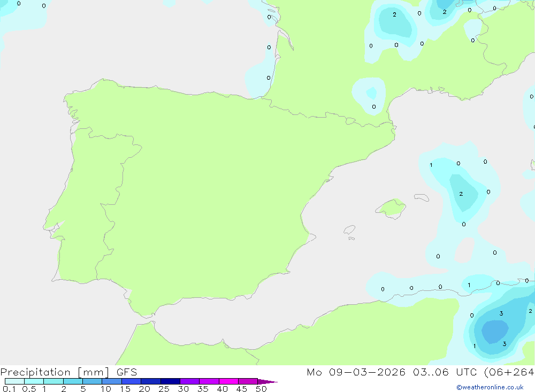
Task: Click the Menorca island outline
Action: tap(422, 197)
